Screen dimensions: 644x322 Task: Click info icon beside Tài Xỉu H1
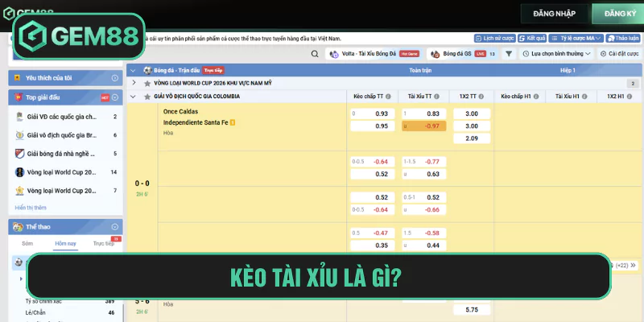[x=584, y=97]
